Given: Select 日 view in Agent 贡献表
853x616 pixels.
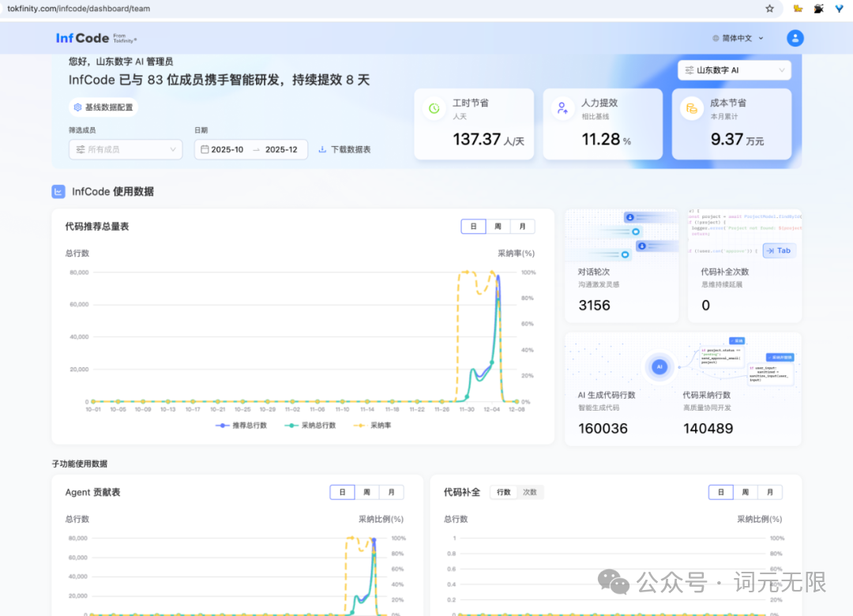Looking at the screenshot, I should point(342,492).
